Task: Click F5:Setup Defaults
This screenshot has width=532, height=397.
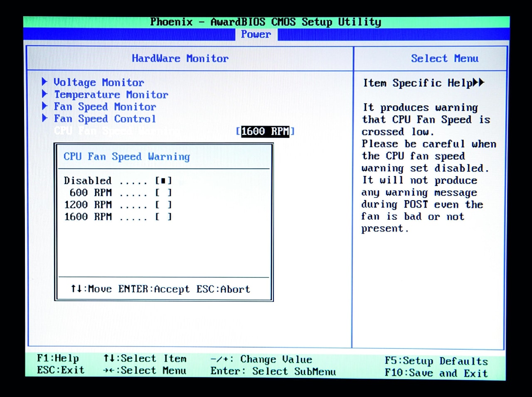Action: [436, 361]
